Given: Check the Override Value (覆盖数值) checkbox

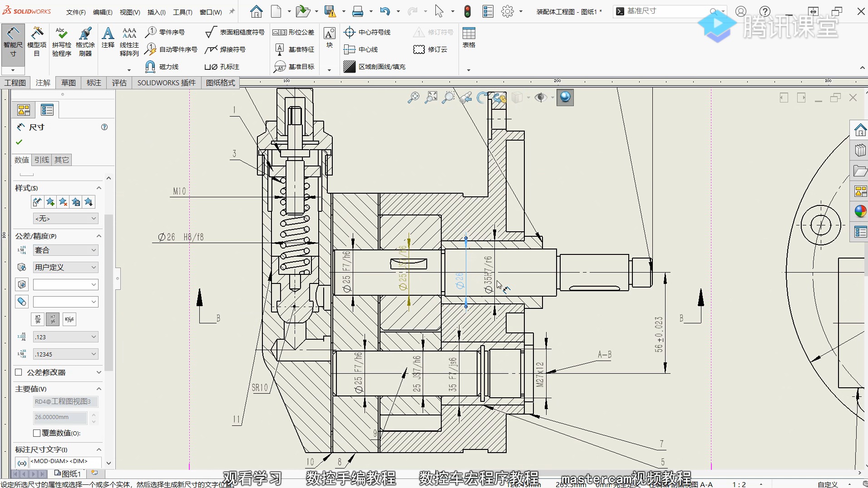Looking at the screenshot, I should pos(37,433).
